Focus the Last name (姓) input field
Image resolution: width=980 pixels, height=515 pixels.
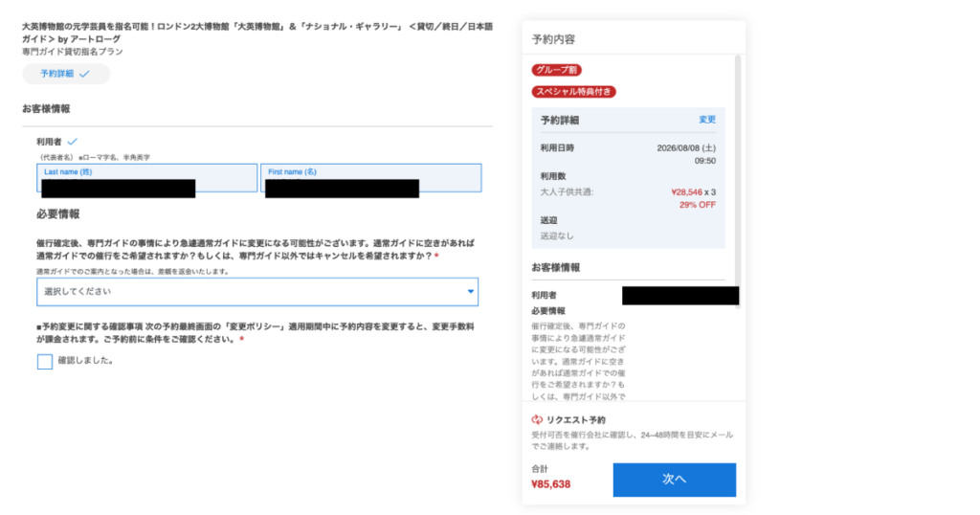click(146, 178)
